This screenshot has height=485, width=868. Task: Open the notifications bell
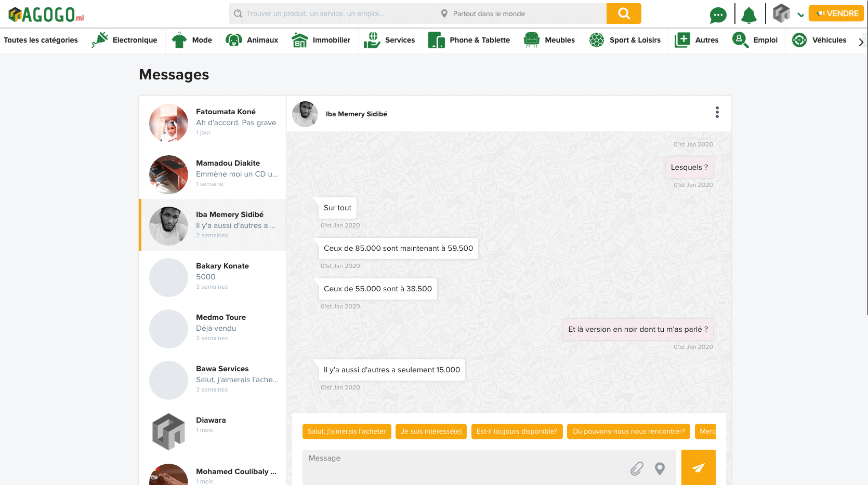(748, 15)
